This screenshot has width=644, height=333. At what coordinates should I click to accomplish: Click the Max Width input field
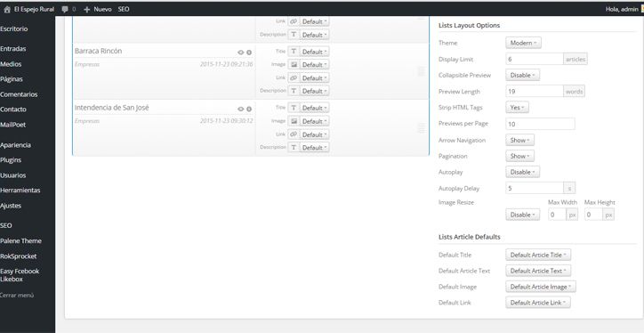pos(558,215)
